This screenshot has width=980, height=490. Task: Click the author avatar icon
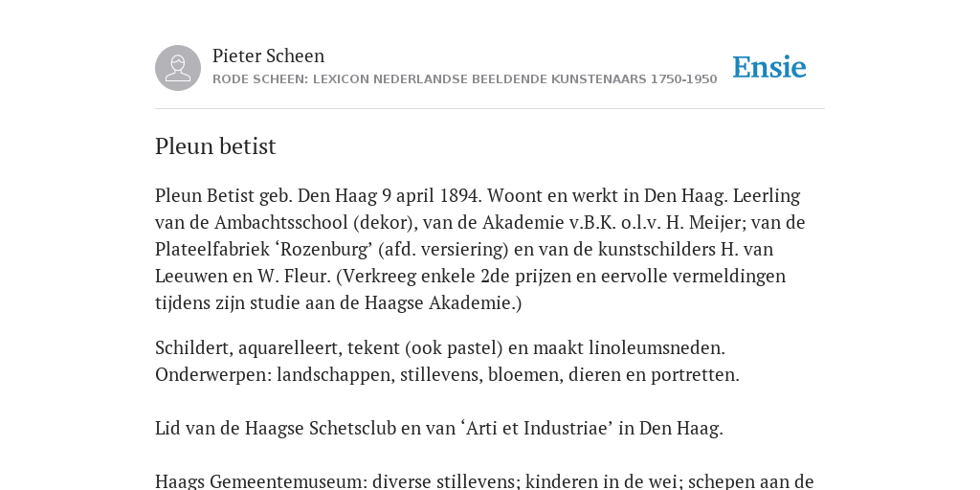coord(178,68)
